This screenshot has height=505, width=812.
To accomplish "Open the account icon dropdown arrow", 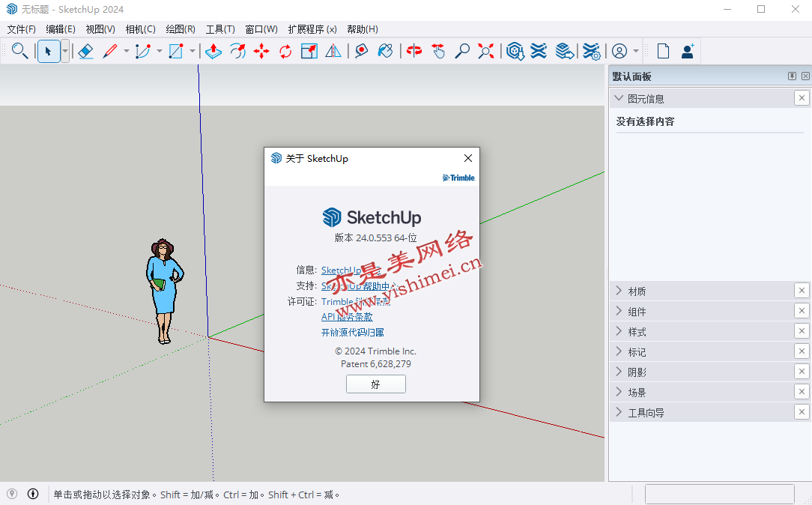I will (x=636, y=51).
